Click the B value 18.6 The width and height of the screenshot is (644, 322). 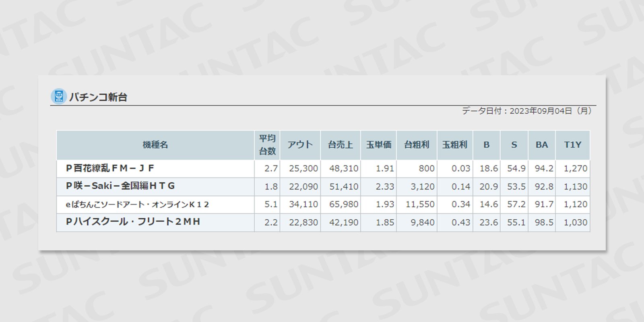489,169
